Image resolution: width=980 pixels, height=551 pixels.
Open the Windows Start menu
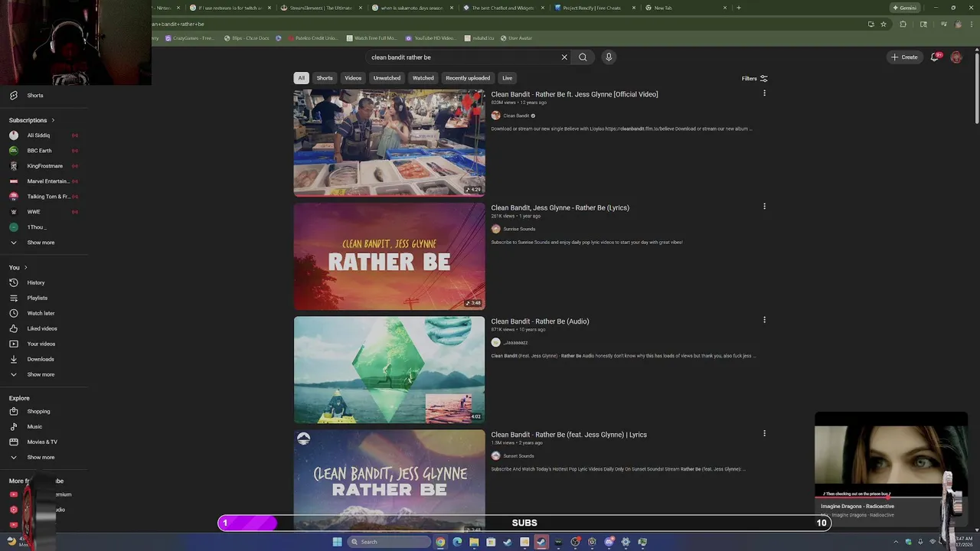pyautogui.click(x=337, y=542)
